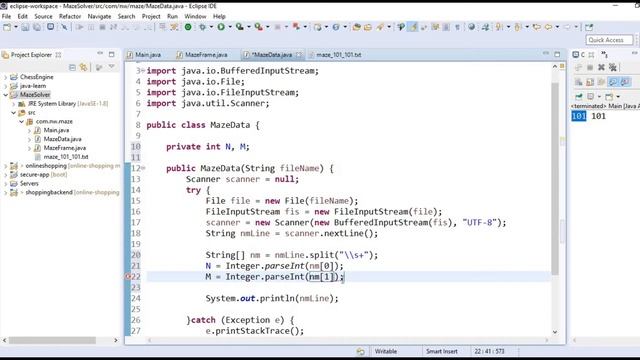The height and width of the screenshot is (360, 640).
Task: Open the File menu
Action: [x=6, y=16]
